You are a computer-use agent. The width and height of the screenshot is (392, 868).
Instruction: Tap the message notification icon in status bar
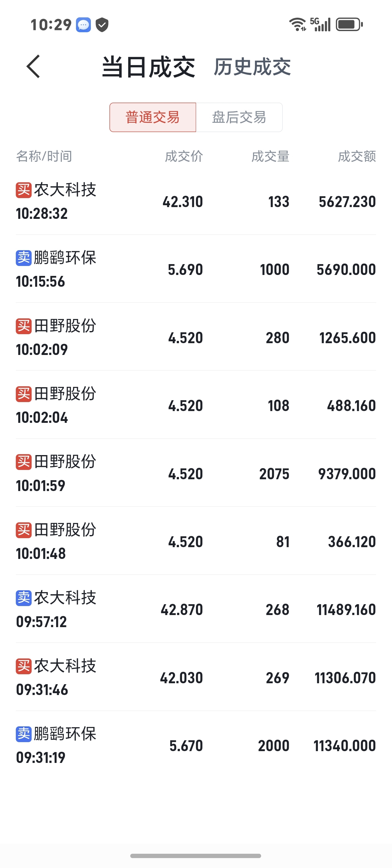pos(83,24)
